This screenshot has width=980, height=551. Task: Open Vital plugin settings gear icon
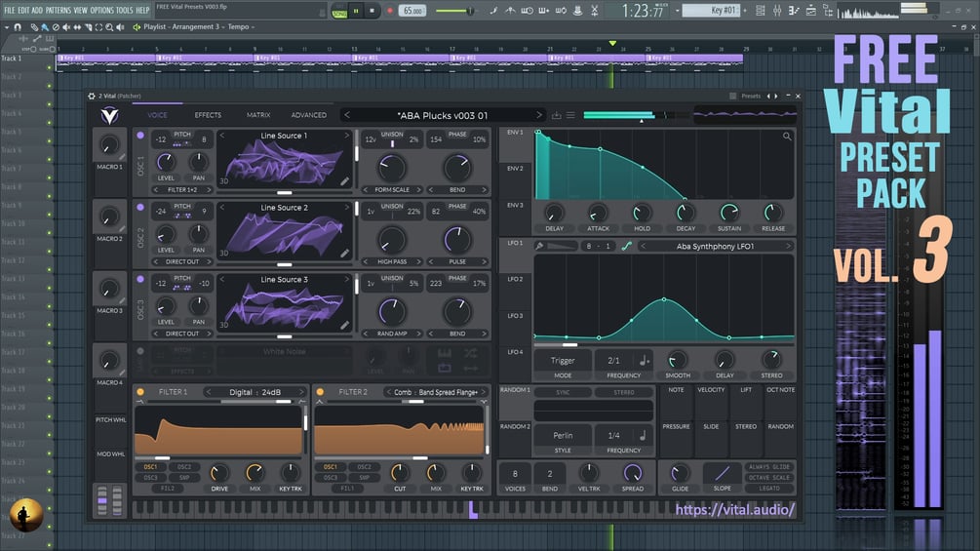[x=92, y=97]
